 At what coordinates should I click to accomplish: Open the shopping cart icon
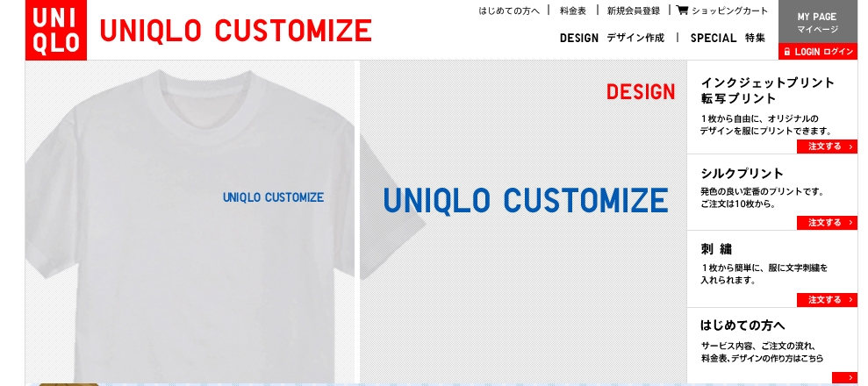[682, 10]
